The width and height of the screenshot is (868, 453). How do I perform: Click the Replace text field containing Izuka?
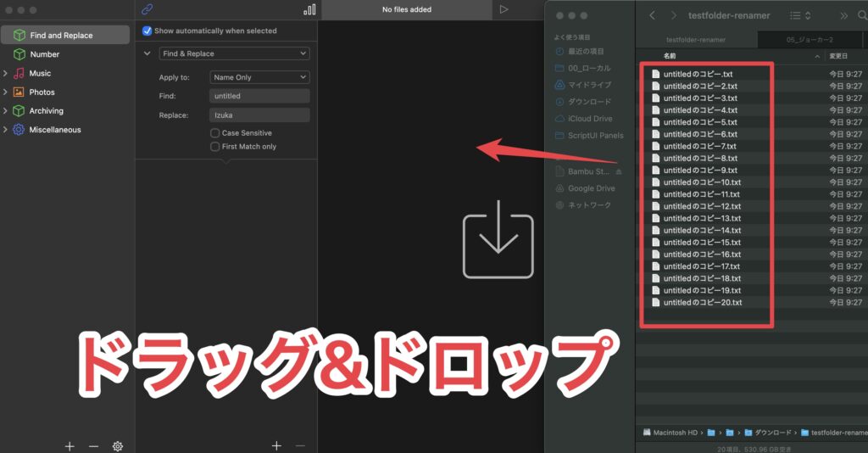click(x=259, y=115)
